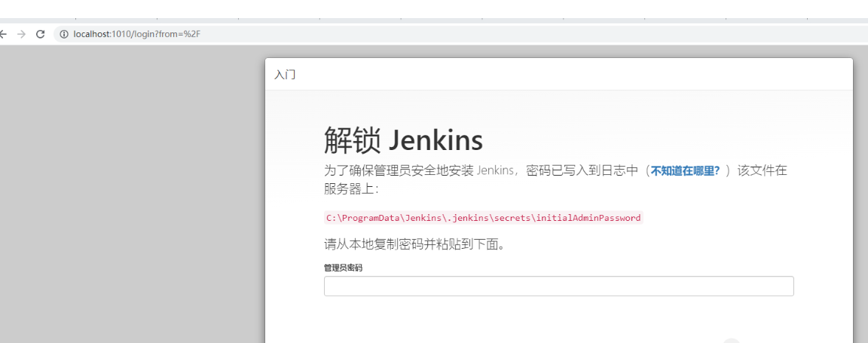Click the 管理员密码 field label
Image resolution: width=868 pixels, height=343 pixels.
point(343,268)
